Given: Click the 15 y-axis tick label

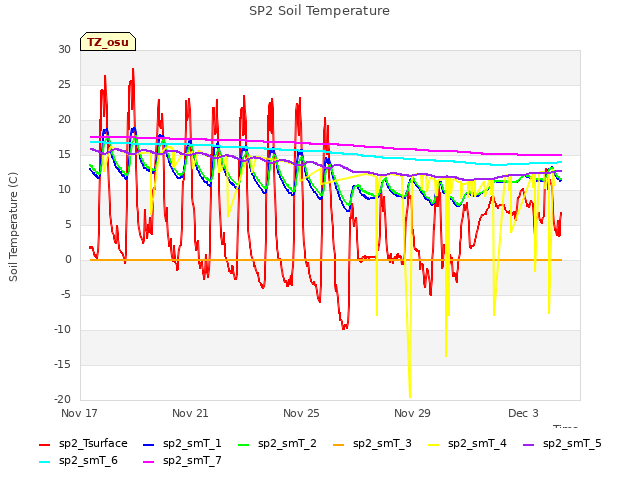Looking at the screenshot, I should (x=64, y=155).
